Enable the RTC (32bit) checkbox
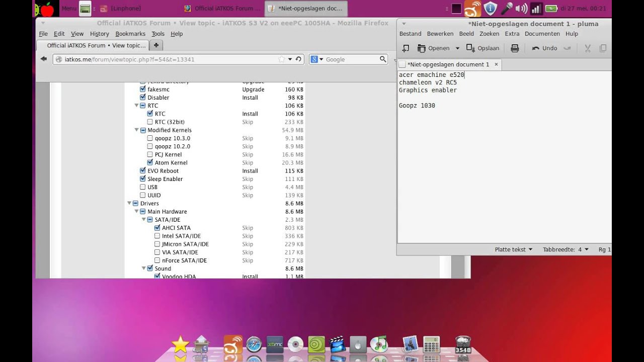Image resolution: width=644 pixels, height=362 pixels. coord(150,122)
